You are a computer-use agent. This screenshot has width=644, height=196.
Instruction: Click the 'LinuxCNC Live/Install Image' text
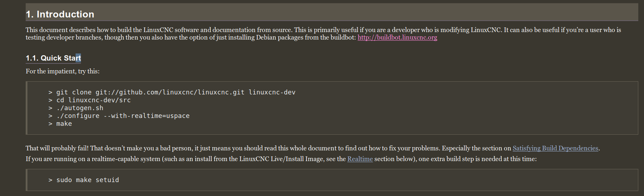[x=282, y=159]
